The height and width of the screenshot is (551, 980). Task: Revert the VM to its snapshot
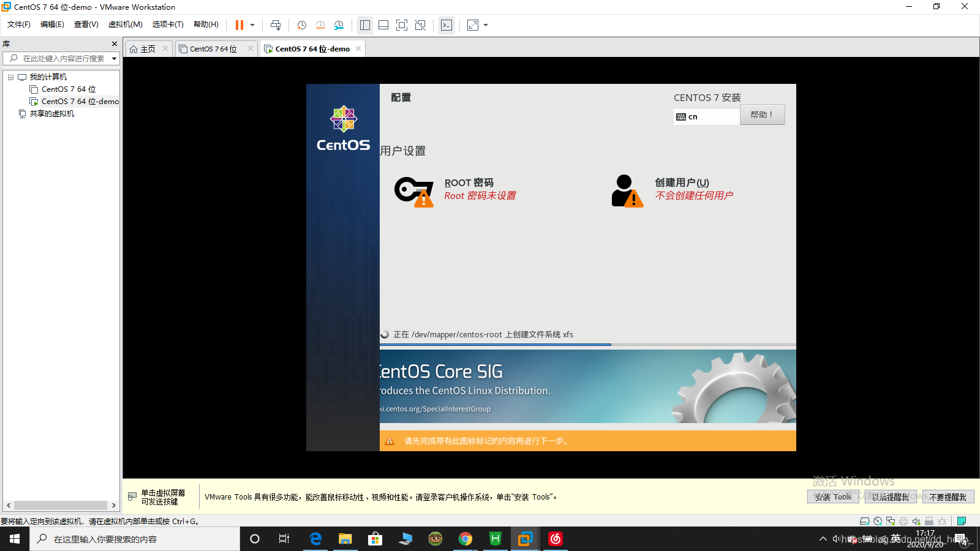tap(320, 25)
